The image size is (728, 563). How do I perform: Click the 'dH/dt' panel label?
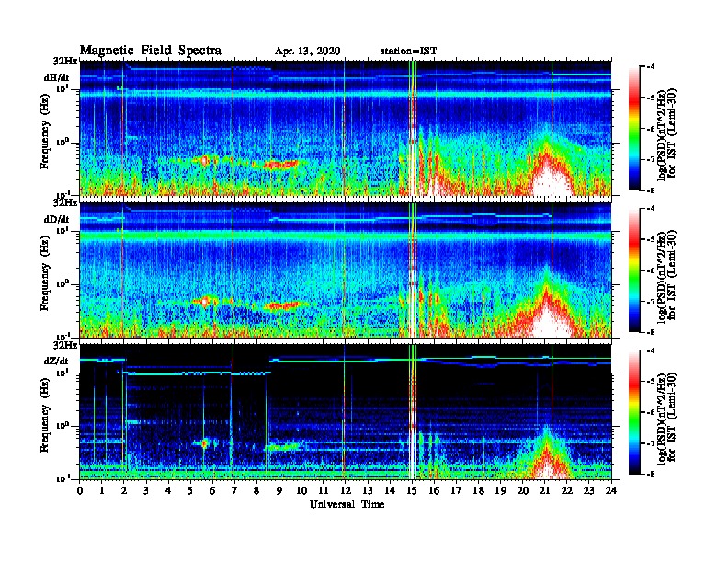coord(57,77)
